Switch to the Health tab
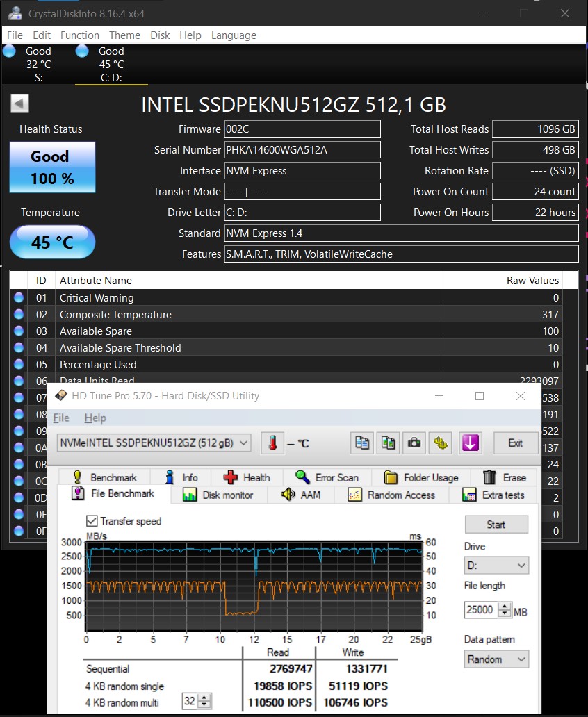588x717 pixels. (x=247, y=477)
